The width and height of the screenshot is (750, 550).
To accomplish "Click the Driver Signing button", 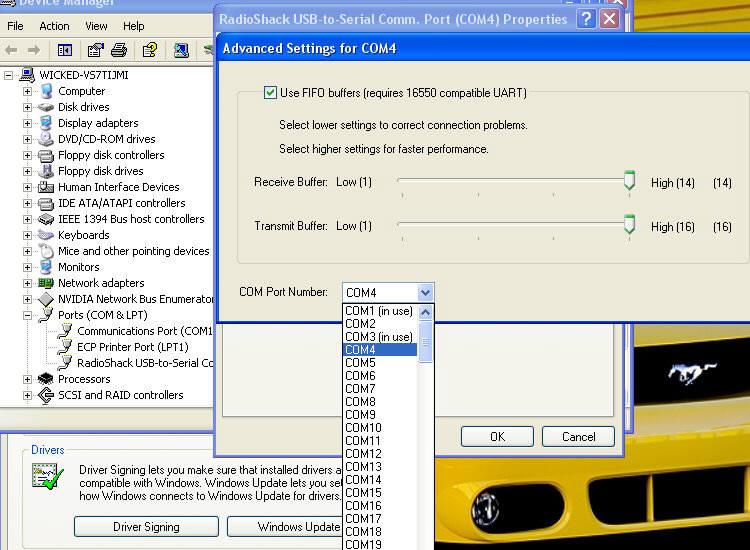I will [146, 527].
